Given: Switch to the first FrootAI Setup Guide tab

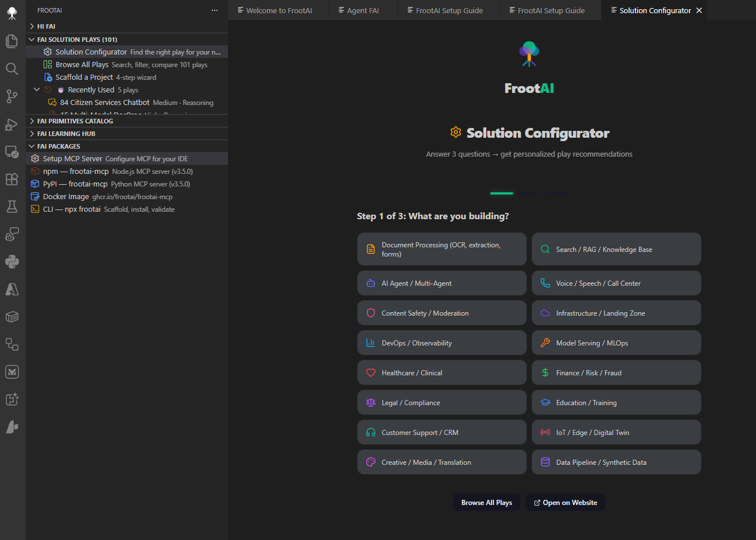Looking at the screenshot, I should tap(449, 10).
